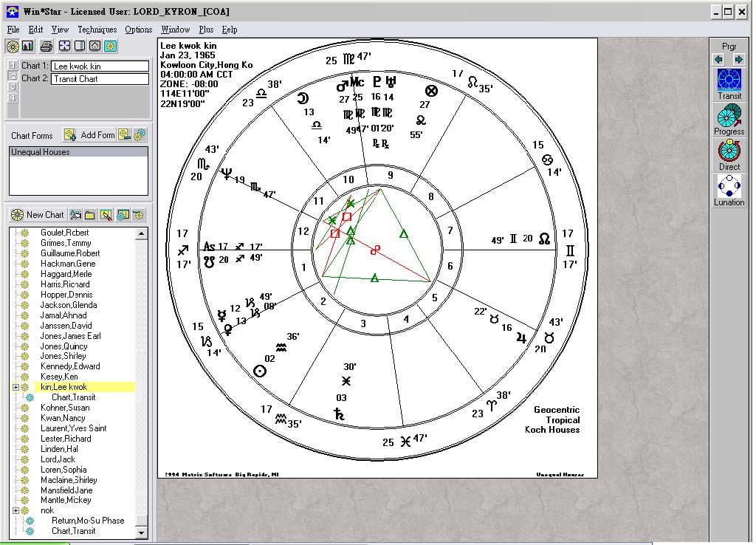Toggle chart slot number 3
Viewport: 756px width, 545px height.
click(x=12, y=87)
